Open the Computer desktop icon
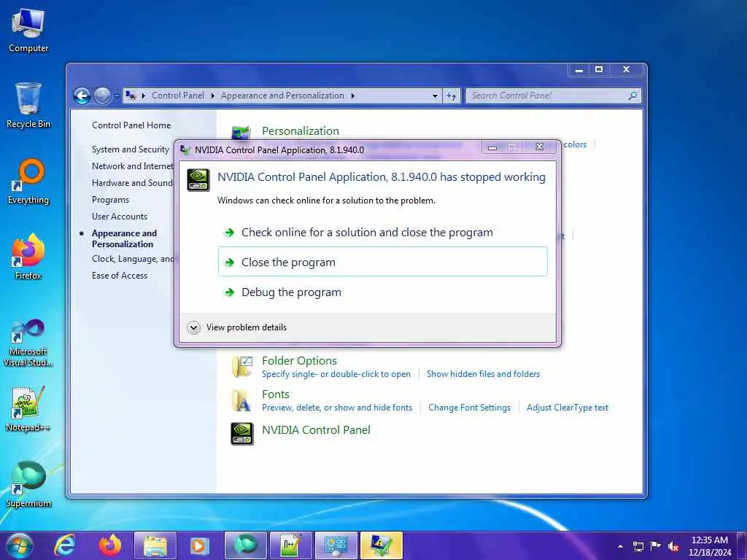Viewport: 747px width, 560px height. (x=28, y=29)
